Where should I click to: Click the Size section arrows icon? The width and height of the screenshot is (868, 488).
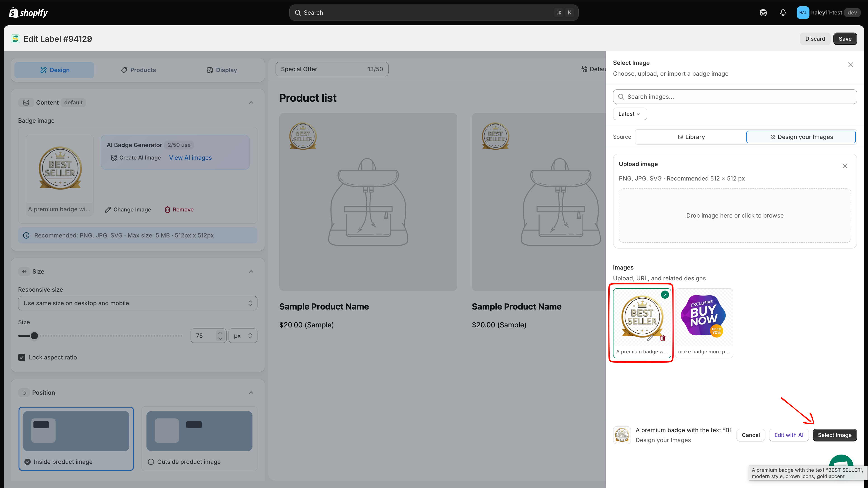[24, 271]
